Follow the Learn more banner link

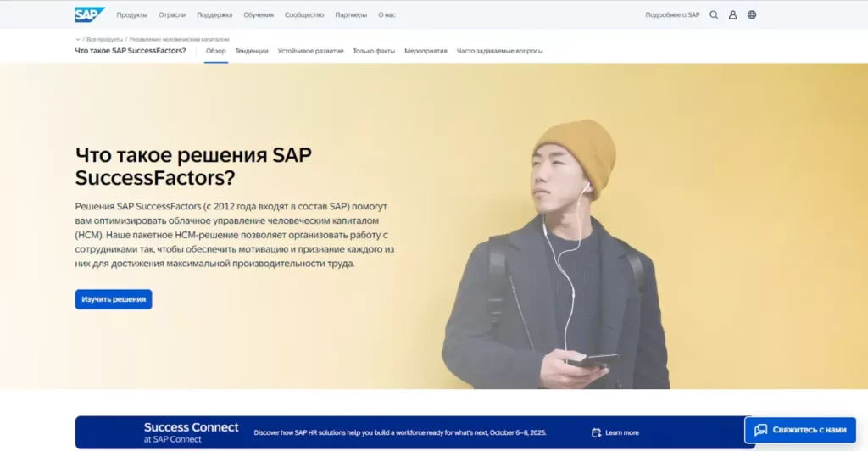click(x=621, y=432)
